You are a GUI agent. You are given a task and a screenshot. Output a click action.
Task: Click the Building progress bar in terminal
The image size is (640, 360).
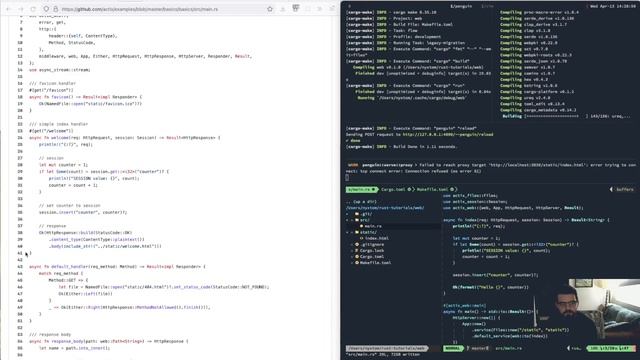[551, 116]
